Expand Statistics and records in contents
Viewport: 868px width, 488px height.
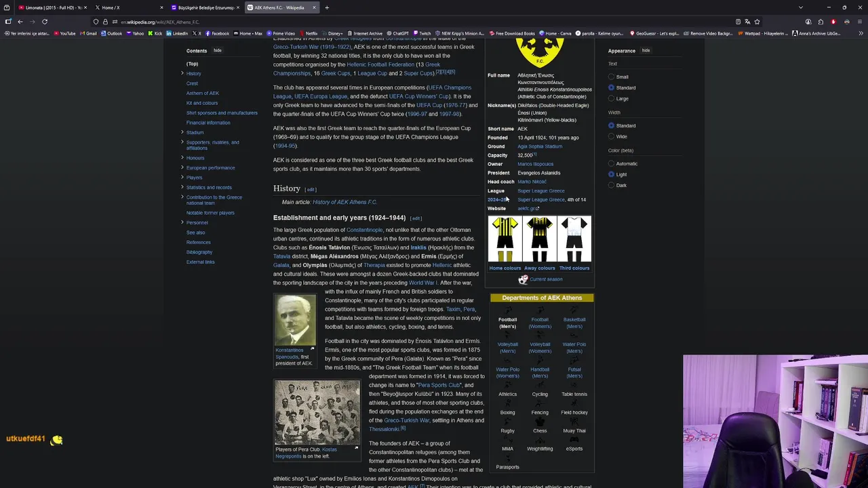[182, 187]
